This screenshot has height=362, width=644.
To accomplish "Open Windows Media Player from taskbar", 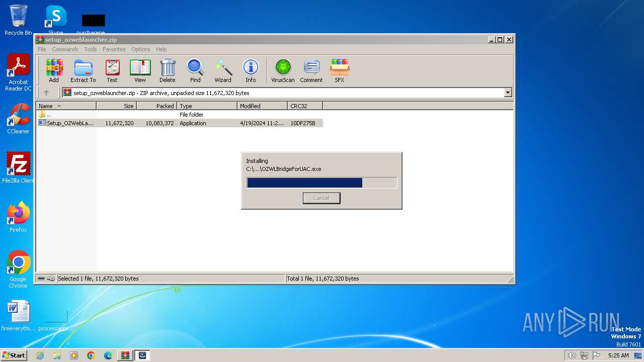I will point(74,355).
